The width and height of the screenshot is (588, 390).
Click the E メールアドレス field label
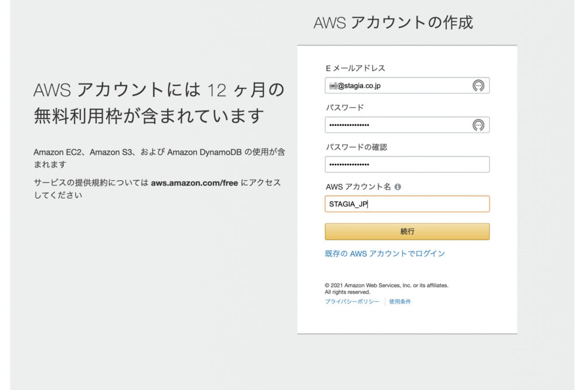(355, 68)
